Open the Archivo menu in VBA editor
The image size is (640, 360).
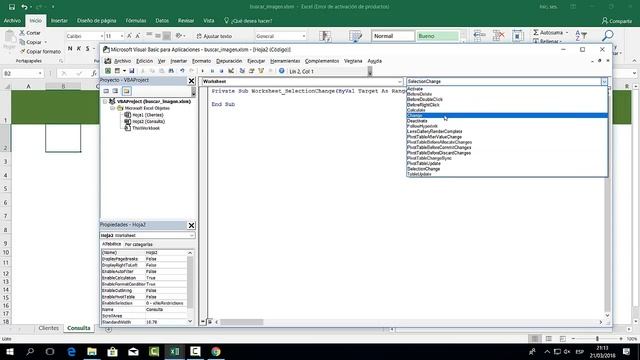pyautogui.click(x=122, y=61)
